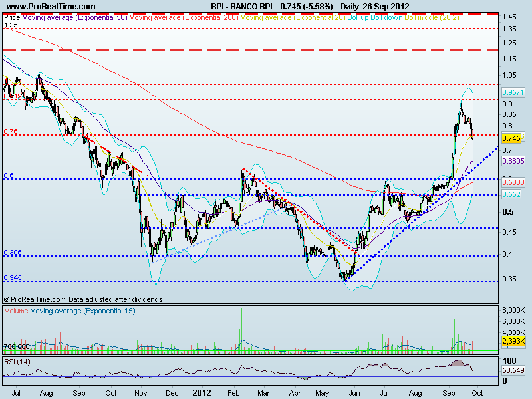Click the 1.05 price axis label
This screenshot has width=532, height=399.
click(509, 75)
